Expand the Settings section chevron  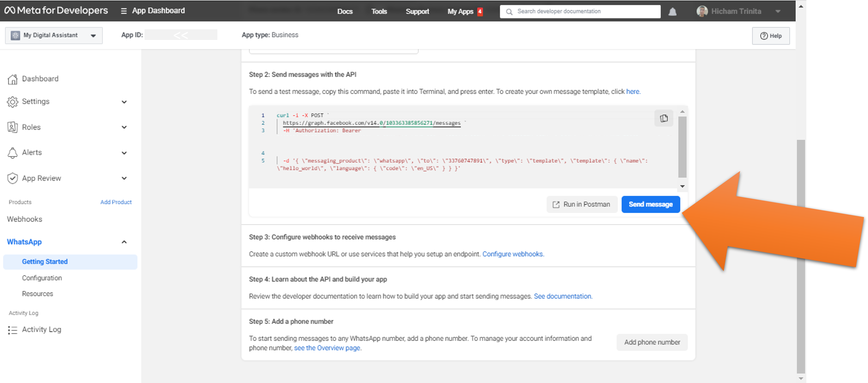pos(124,102)
